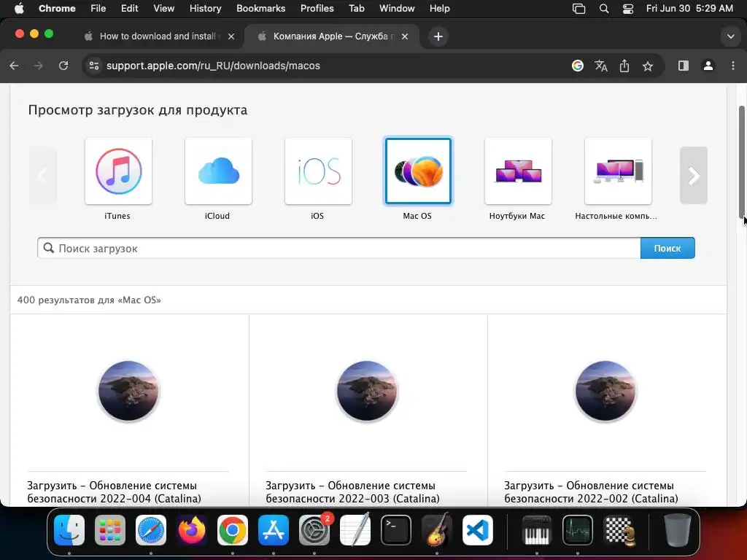This screenshot has width=747, height=560.
Task: Open the View menu
Action: (164, 8)
